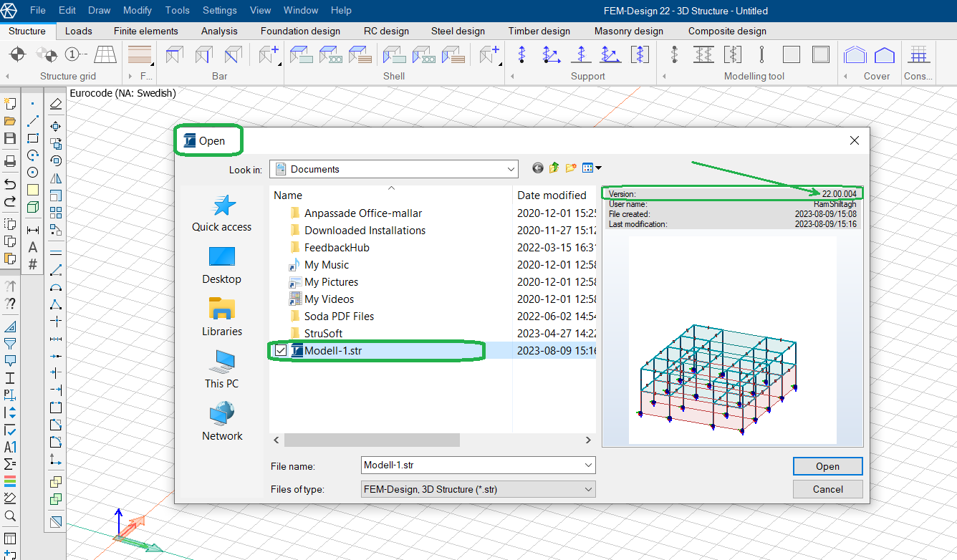
Task: Open the Settings menu
Action: point(220,10)
